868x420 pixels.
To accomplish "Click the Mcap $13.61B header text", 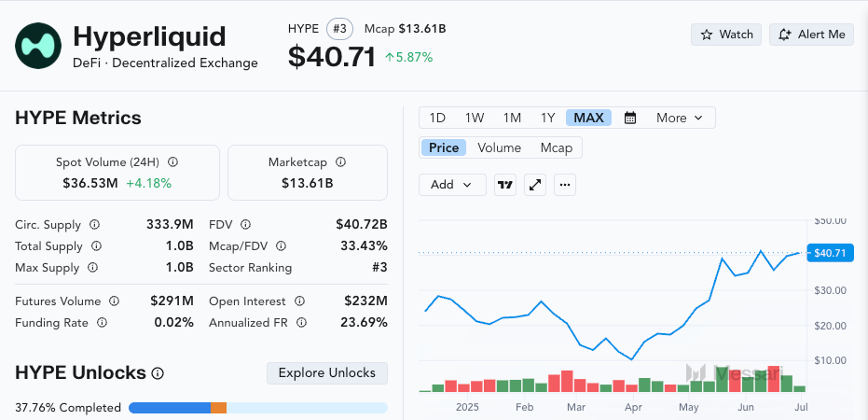I will pyautogui.click(x=406, y=29).
